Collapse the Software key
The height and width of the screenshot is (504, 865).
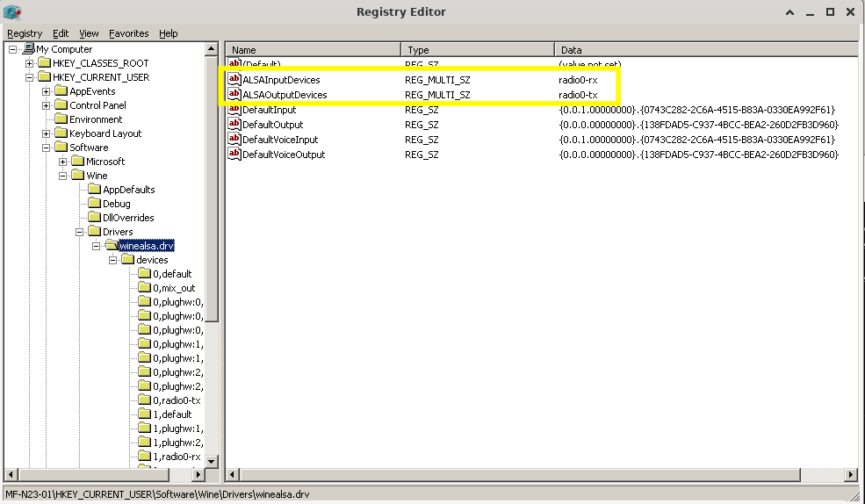point(47,148)
